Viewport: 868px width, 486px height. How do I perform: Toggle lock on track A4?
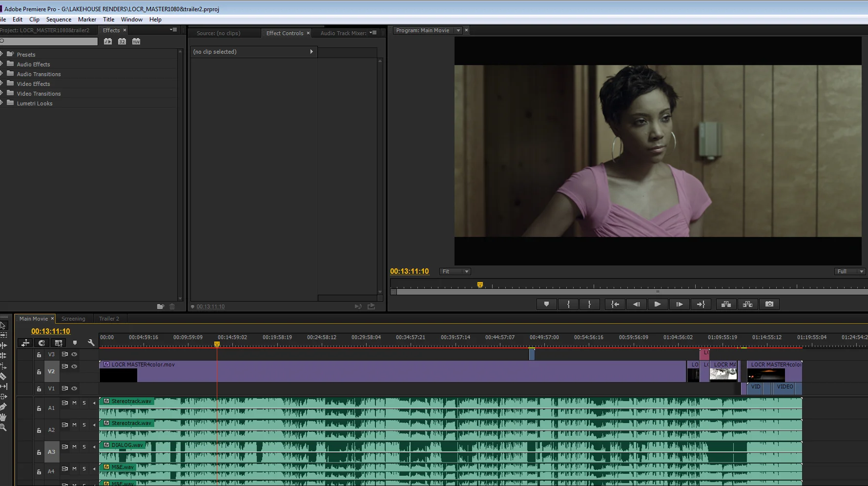(39, 472)
